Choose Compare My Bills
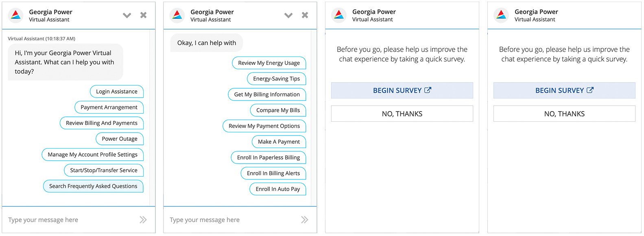The height and width of the screenshot is (236, 644). pos(278,110)
